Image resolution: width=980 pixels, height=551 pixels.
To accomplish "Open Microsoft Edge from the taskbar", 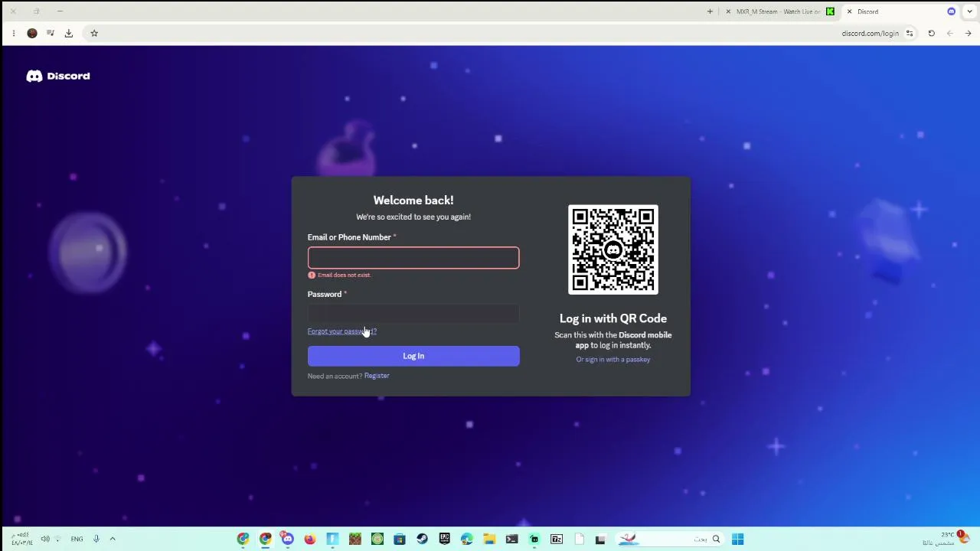I will tap(467, 539).
